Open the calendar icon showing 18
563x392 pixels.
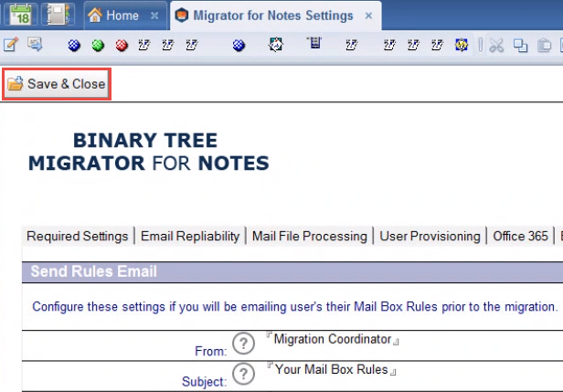pyautogui.click(x=20, y=15)
